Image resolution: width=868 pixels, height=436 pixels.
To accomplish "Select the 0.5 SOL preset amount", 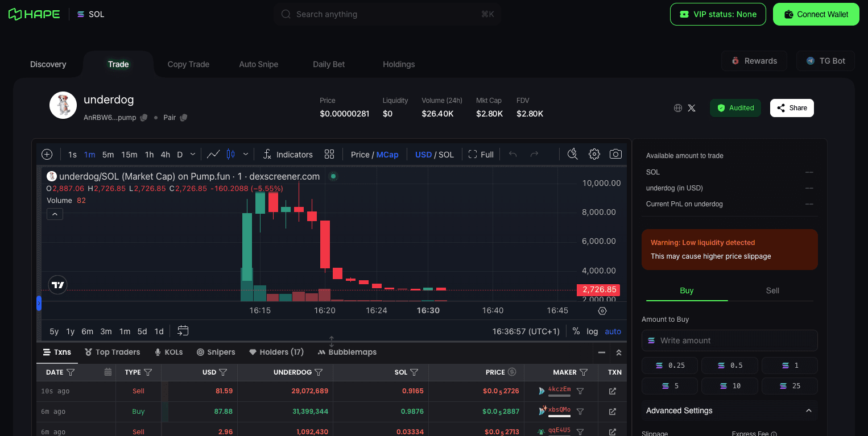I will click(x=730, y=366).
